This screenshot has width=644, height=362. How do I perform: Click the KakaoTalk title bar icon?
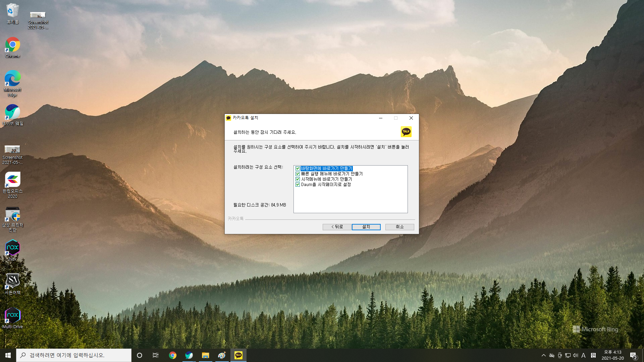[228, 118]
